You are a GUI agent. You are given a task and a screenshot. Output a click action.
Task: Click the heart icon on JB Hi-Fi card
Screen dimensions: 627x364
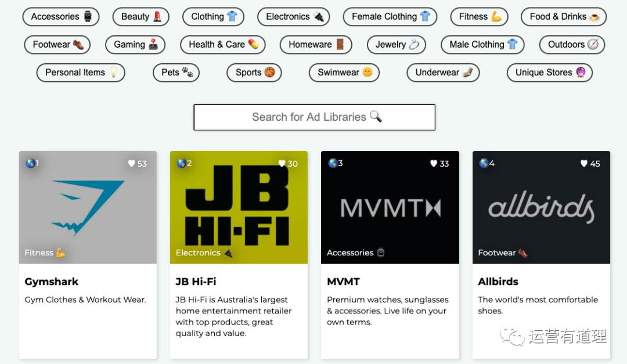(282, 164)
